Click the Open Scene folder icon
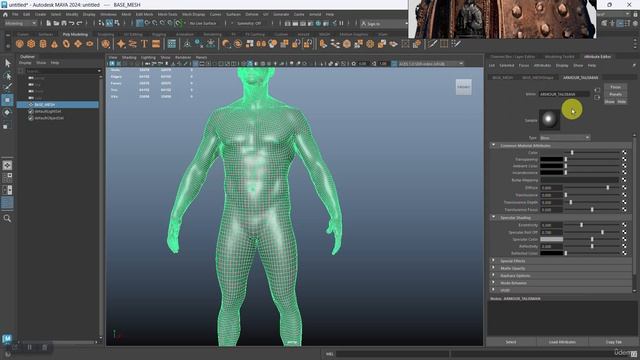Viewport: 640px width, 360px height. point(56,23)
